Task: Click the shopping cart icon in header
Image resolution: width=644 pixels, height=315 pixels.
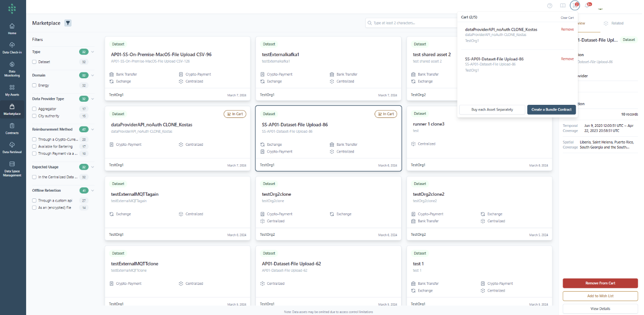Action: [x=574, y=5]
